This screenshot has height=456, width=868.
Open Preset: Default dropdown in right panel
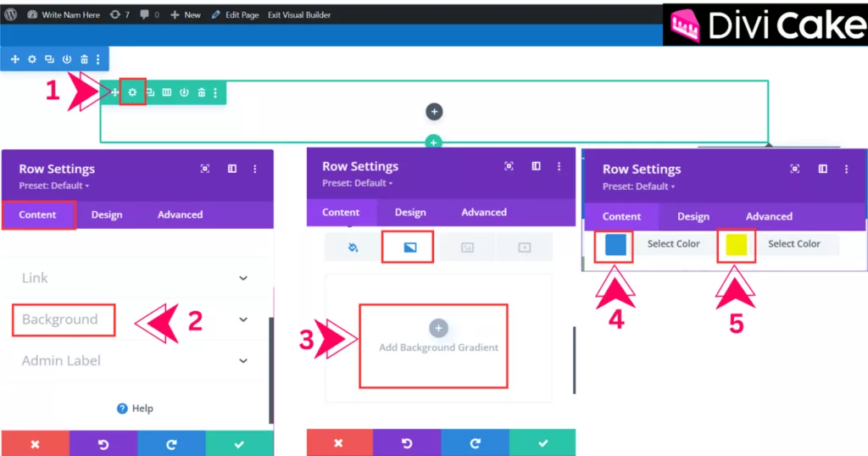click(638, 186)
